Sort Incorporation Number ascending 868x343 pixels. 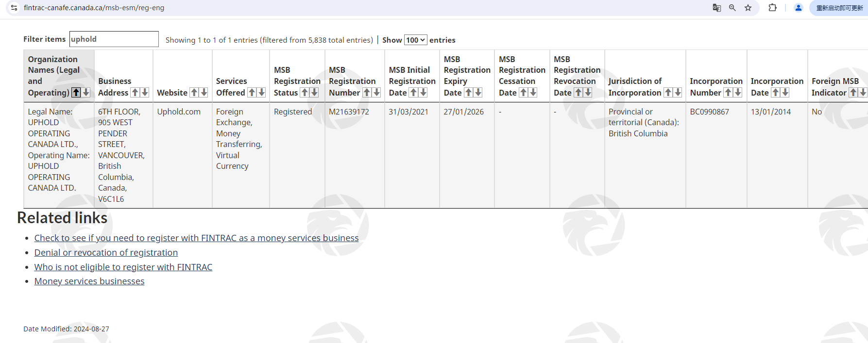[x=728, y=92]
